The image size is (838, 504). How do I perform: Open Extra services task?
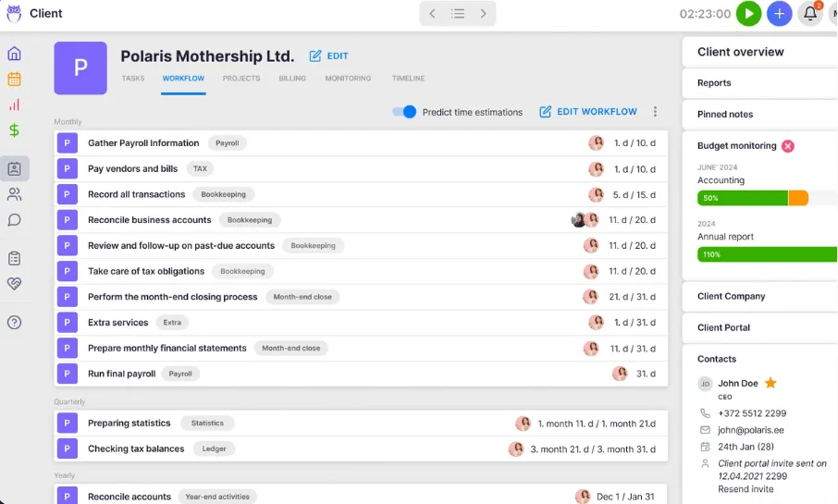pos(361,322)
